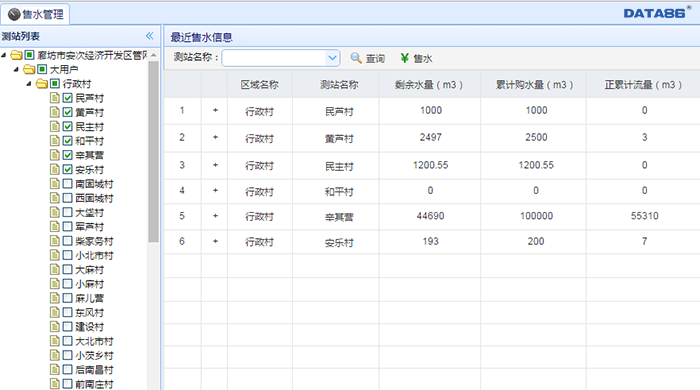
Task: Uncheck the 民声村 checkbox in tree
Action: coord(67,98)
